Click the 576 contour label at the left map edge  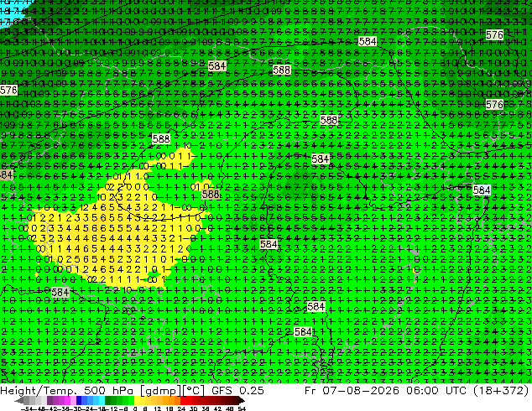[8, 91]
